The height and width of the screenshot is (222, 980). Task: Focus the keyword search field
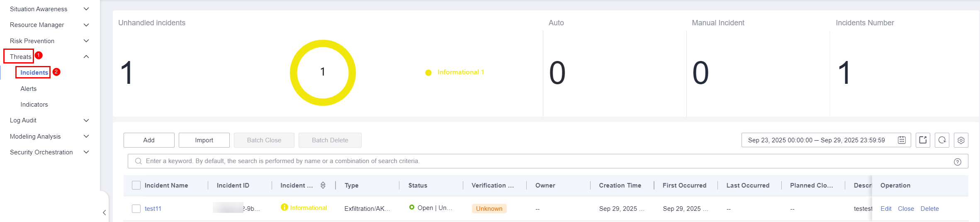pyautogui.click(x=539, y=161)
